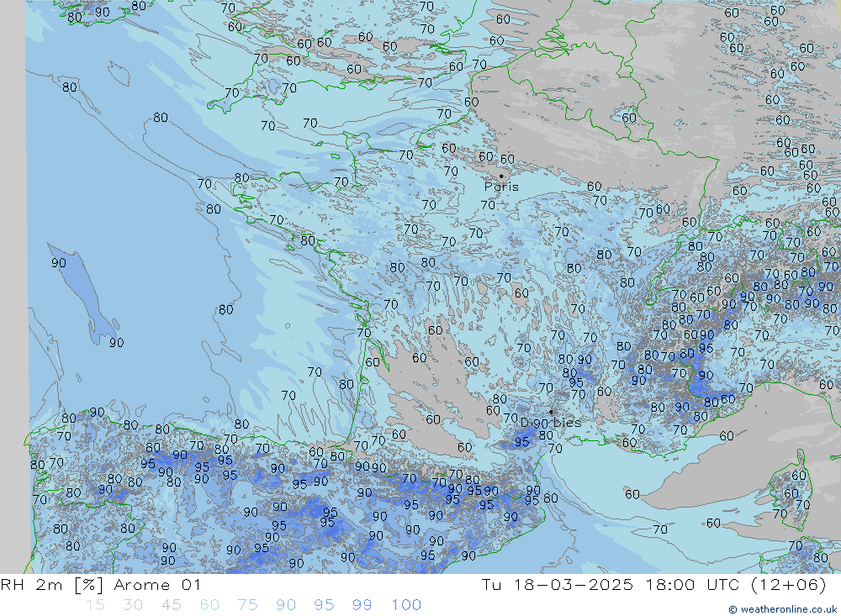Pick the dark-blue legend value 100

coord(406,605)
